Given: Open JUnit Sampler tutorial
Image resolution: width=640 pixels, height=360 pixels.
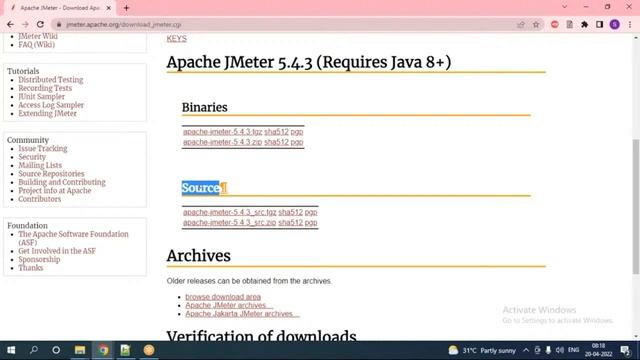Looking at the screenshot, I should 41,97.
